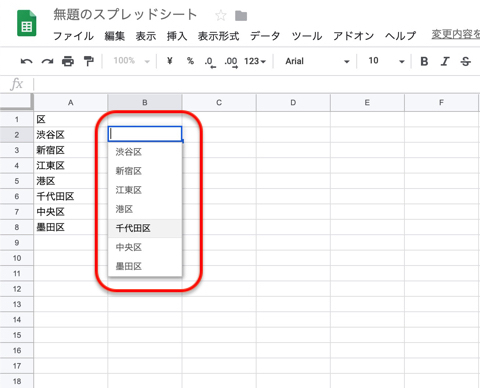Open the ファイル menu

pyautogui.click(x=73, y=36)
